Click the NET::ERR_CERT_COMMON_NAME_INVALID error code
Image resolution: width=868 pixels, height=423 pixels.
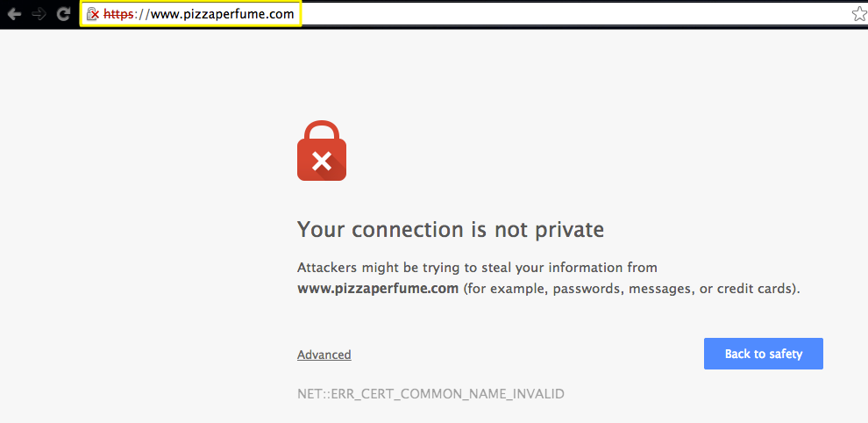point(430,394)
